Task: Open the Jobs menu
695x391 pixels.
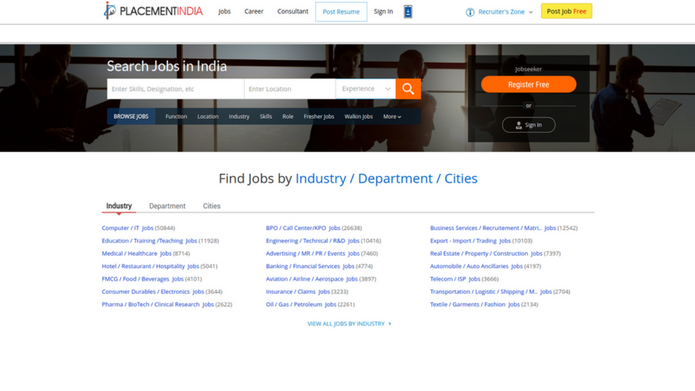Action: point(224,12)
